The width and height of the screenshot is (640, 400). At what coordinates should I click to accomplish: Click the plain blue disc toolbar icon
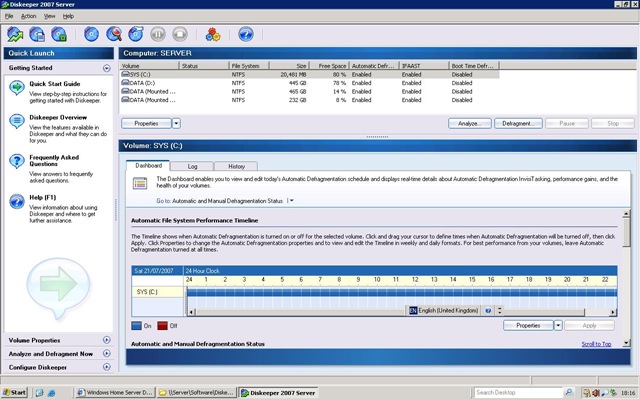pyautogui.click(x=91, y=34)
